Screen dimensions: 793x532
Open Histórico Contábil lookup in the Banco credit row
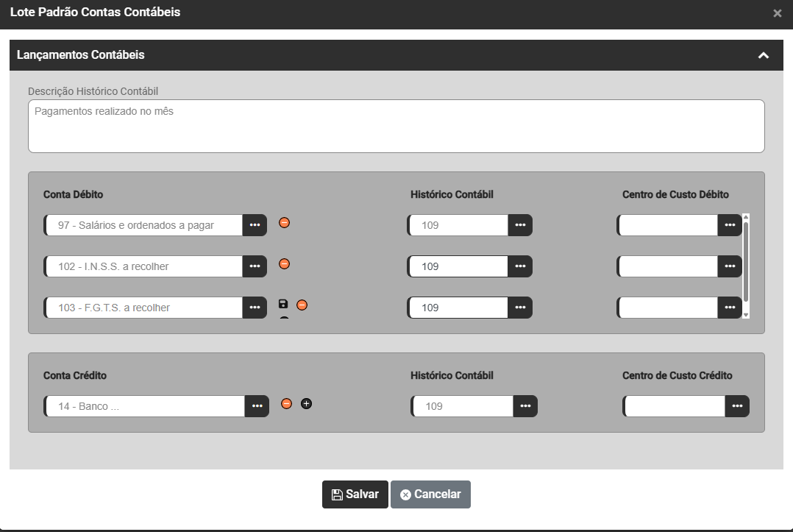[525, 406]
